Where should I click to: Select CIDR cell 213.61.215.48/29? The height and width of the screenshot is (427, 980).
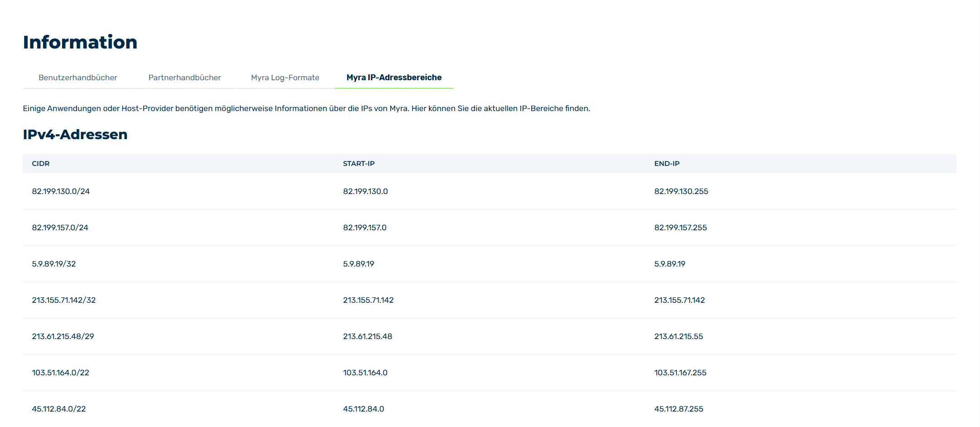tap(63, 336)
